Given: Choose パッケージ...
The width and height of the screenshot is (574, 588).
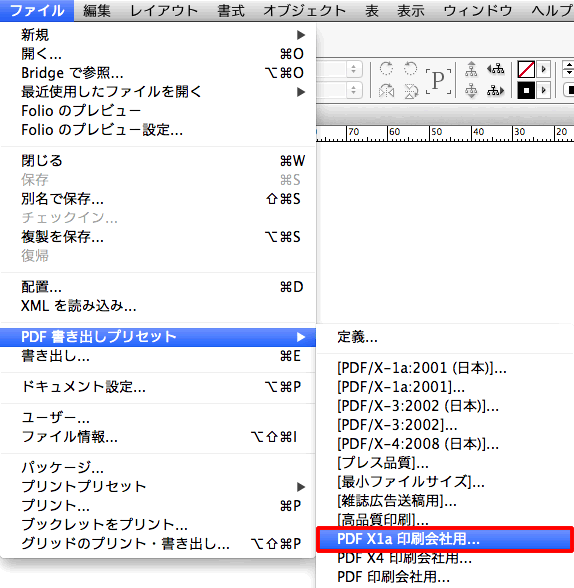Looking at the screenshot, I should 158,468.
